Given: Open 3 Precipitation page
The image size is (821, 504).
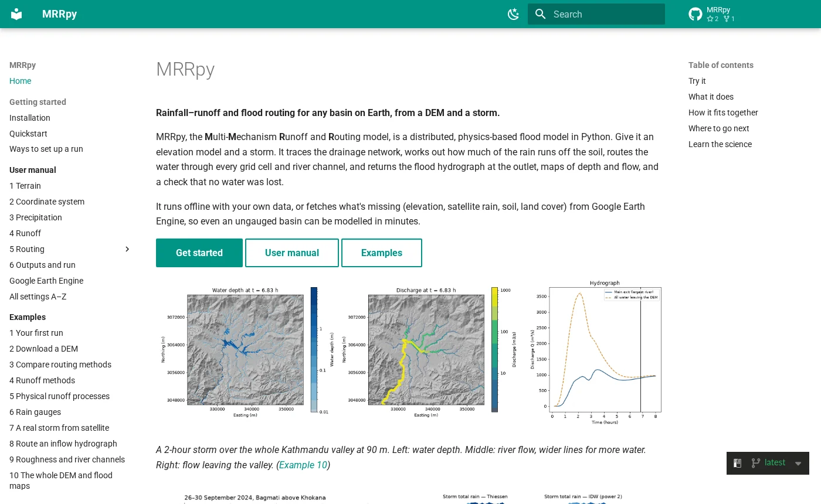Looking at the screenshot, I should pos(36,217).
